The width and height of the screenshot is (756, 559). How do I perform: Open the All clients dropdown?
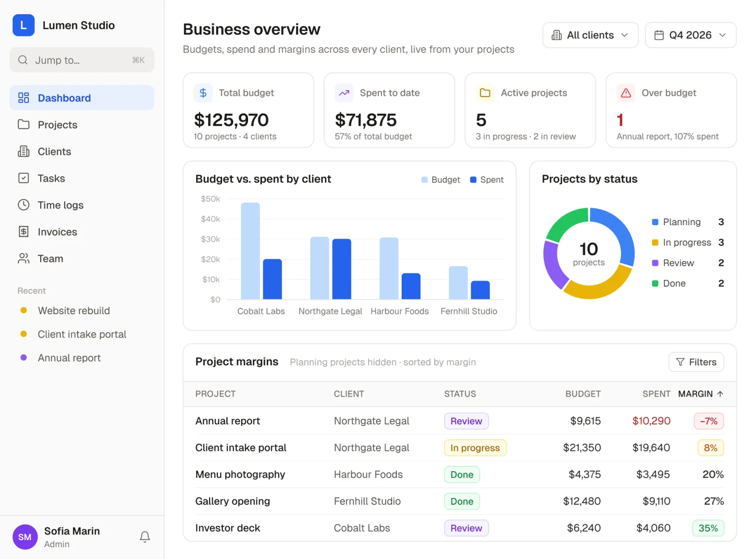pos(591,35)
